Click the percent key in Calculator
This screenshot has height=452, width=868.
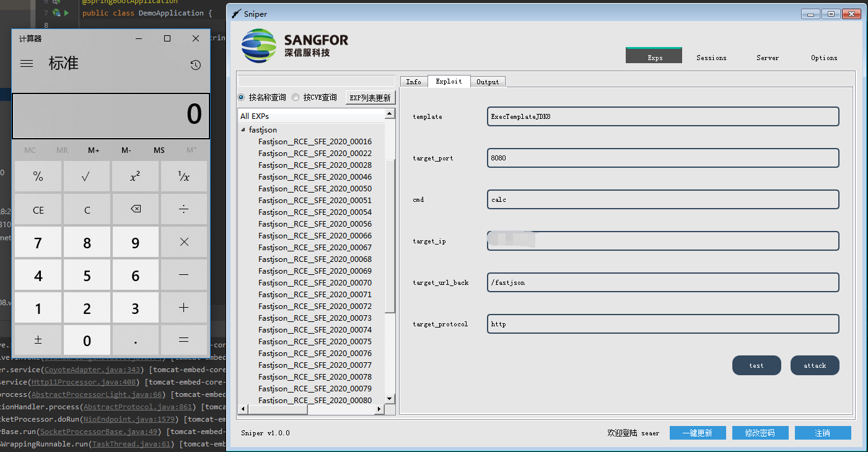38,176
